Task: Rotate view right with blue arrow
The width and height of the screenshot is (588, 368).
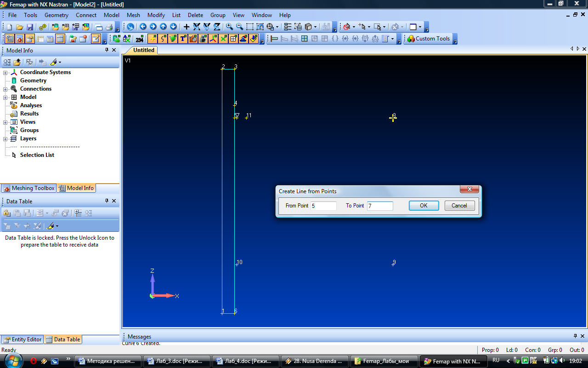Action: [x=153, y=27]
